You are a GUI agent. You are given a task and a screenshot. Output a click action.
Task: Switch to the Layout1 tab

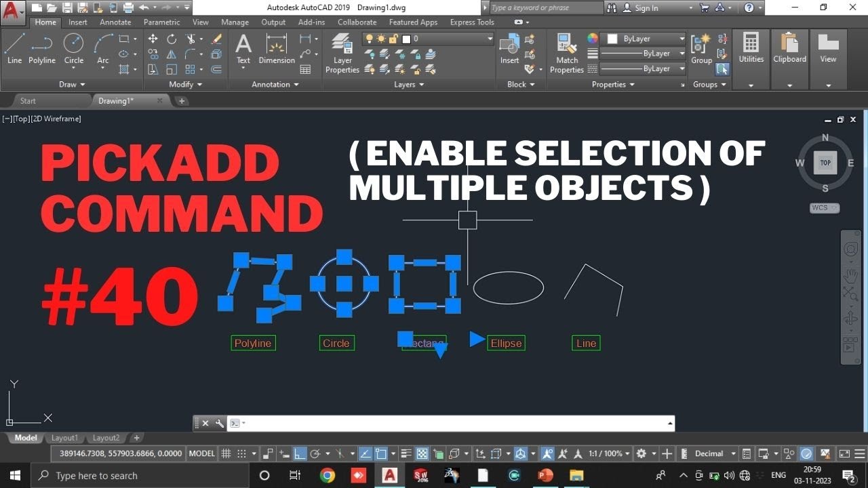click(x=64, y=438)
